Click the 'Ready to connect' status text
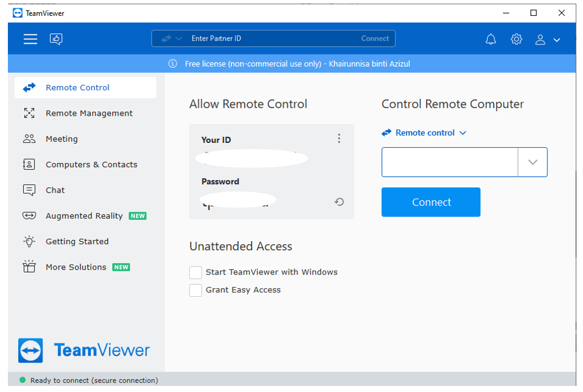The height and width of the screenshot is (392, 583). (94, 380)
